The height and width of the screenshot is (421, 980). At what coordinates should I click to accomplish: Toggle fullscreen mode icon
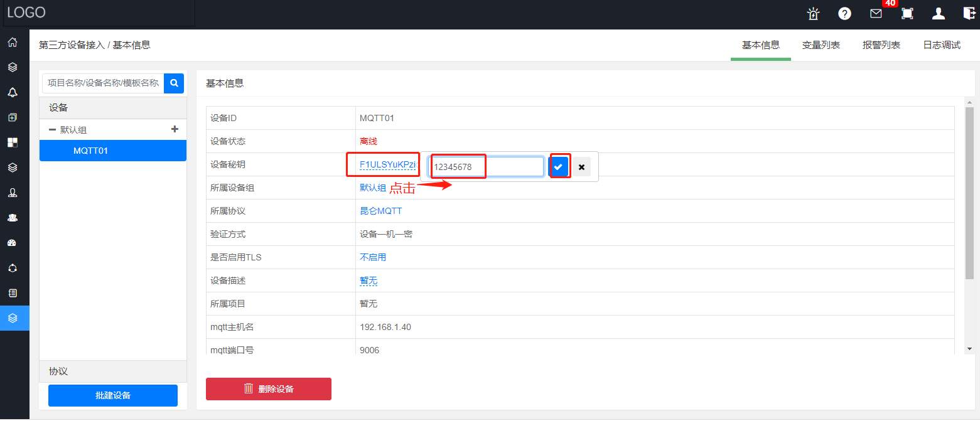click(907, 14)
